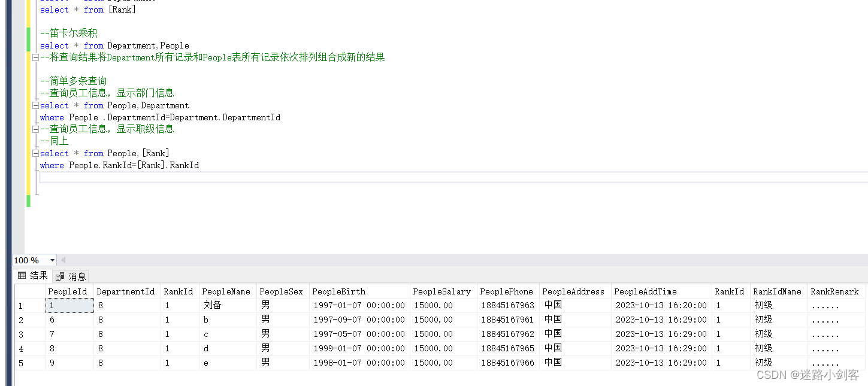
Task: Collapse the People, [Rank] select statement region
Action: [35, 153]
